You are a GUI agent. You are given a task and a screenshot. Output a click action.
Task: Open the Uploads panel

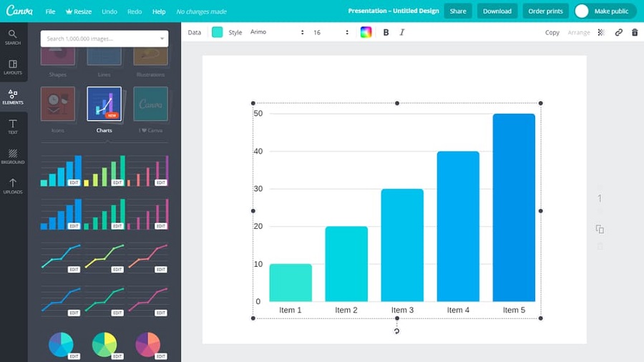(13, 187)
